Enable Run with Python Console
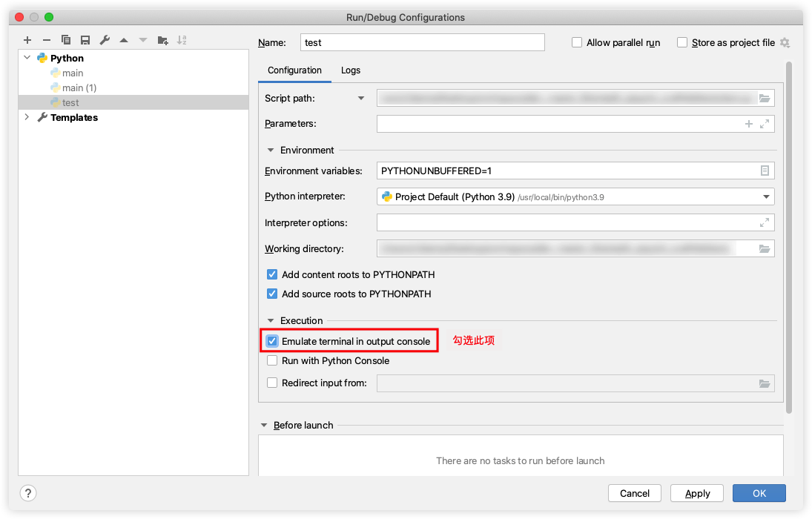 272,360
